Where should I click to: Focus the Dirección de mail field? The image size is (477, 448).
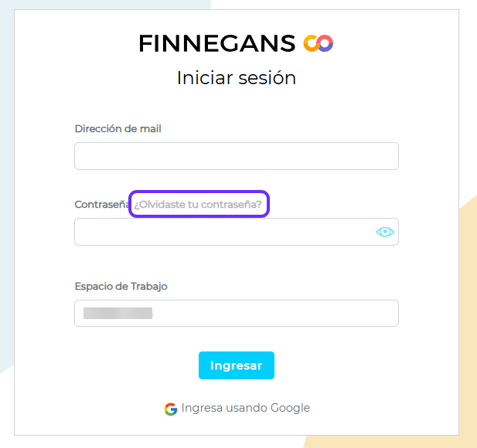(x=236, y=156)
